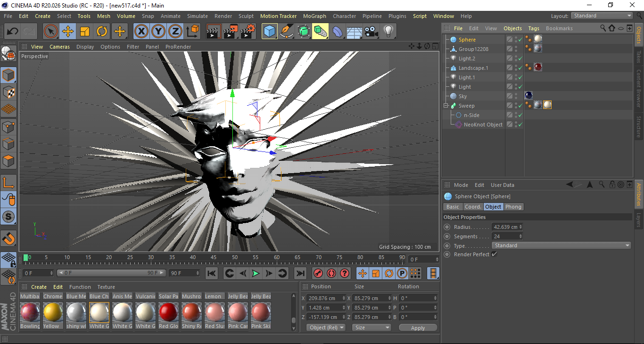Open the Layout Standard dropdown

pyautogui.click(x=602, y=16)
